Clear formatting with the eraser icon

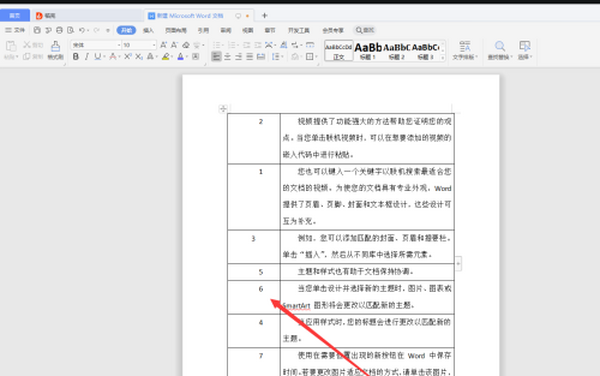point(186,45)
